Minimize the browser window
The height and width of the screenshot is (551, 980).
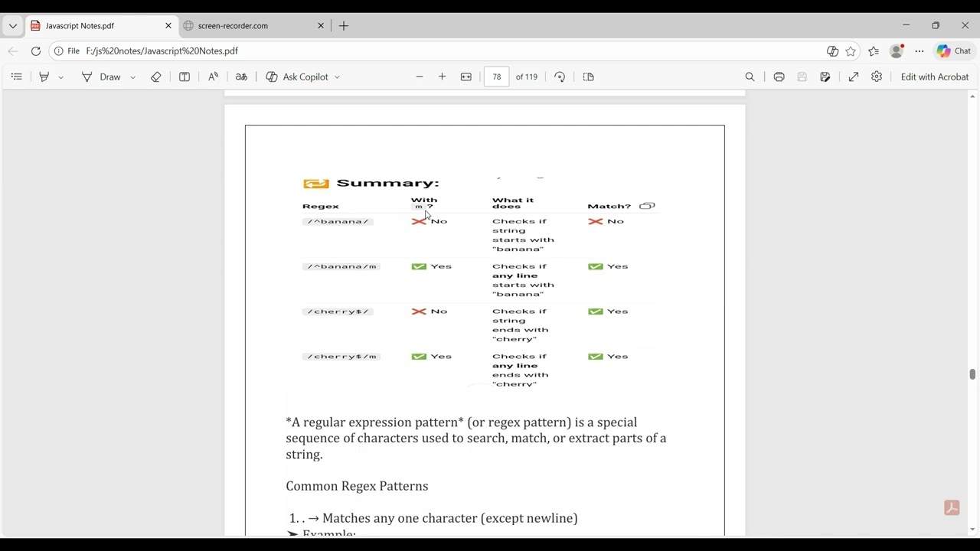coord(906,25)
